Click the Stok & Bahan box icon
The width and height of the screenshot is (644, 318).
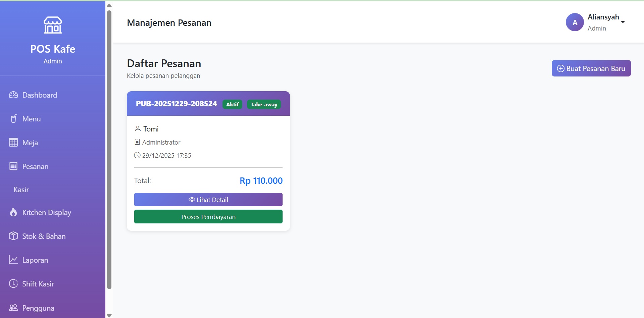pyautogui.click(x=13, y=236)
